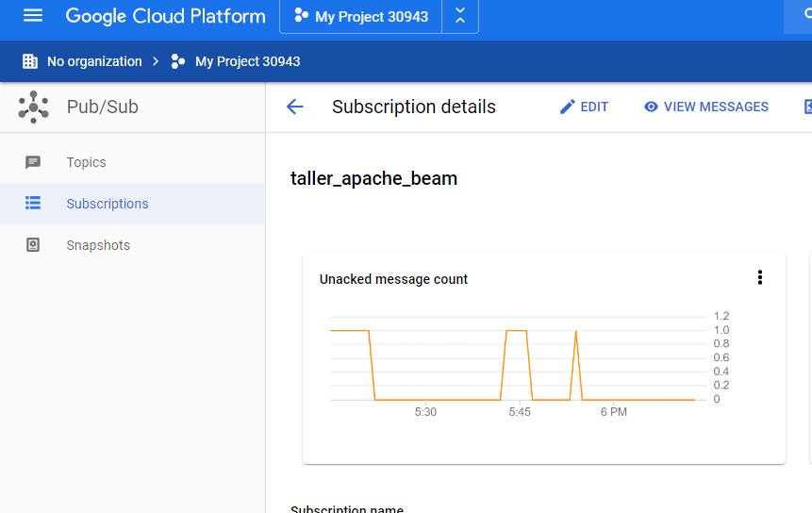Viewport: 812px width, 513px height.
Task: Click VIEW MESSAGES button
Action: point(706,107)
